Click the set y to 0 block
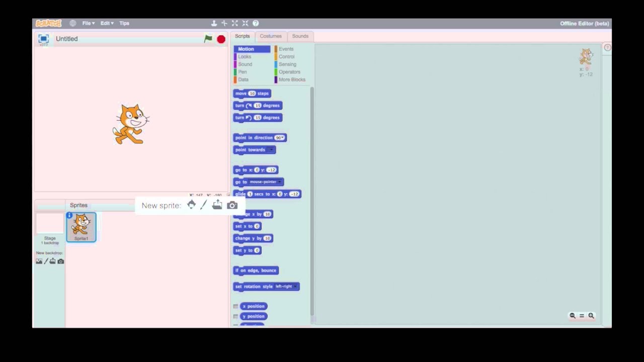The height and width of the screenshot is (362, 644). pyautogui.click(x=247, y=250)
